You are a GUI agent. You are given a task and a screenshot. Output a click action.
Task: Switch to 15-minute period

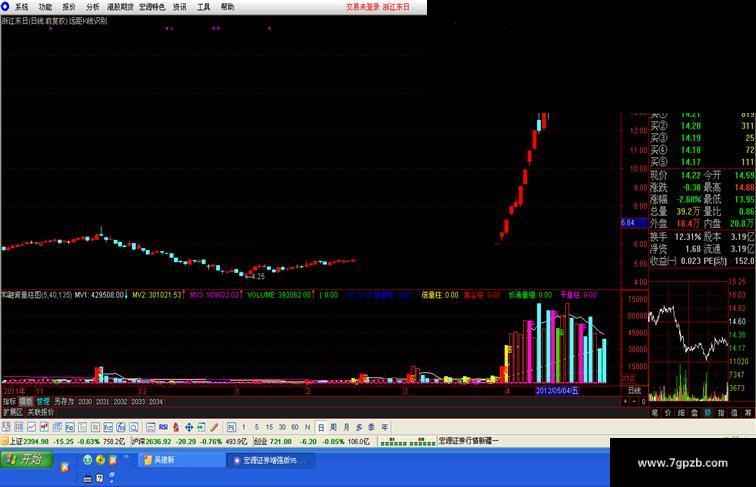[269, 427]
